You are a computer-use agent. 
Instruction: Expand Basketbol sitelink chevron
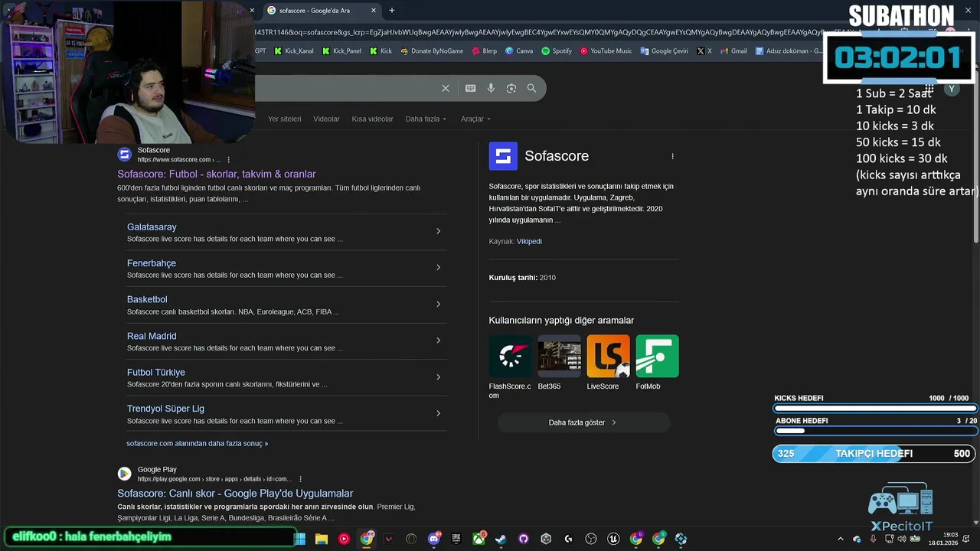(x=438, y=305)
